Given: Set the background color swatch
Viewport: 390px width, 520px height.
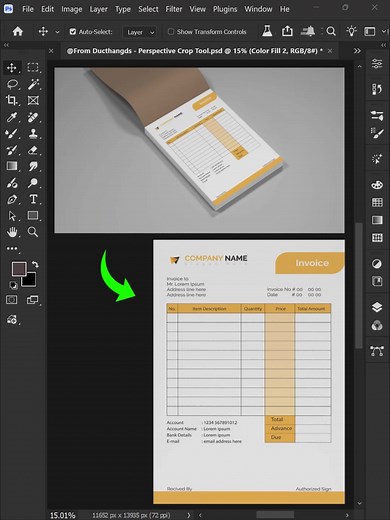Looking at the screenshot, I should coord(29,279).
